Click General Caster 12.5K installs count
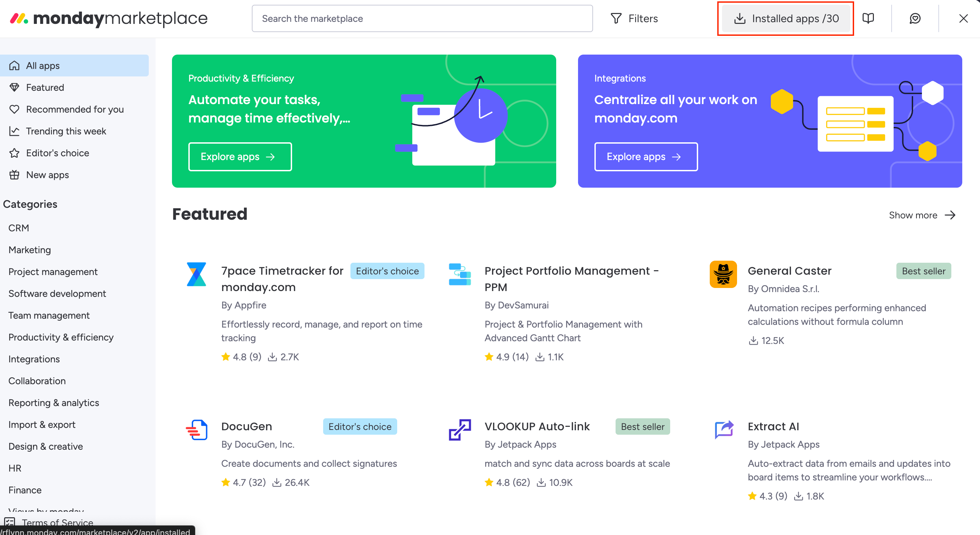980x535 pixels. point(766,341)
